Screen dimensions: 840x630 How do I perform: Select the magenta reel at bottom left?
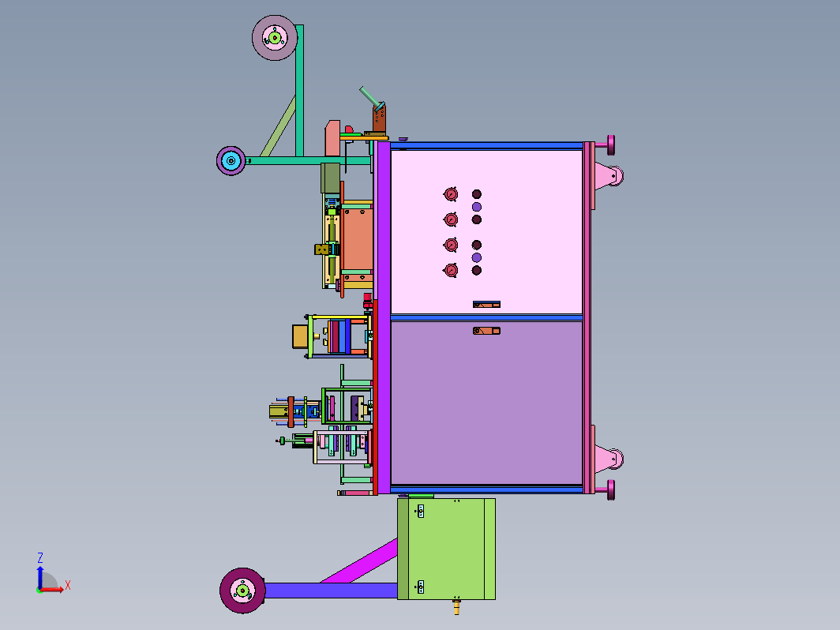point(242,591)
